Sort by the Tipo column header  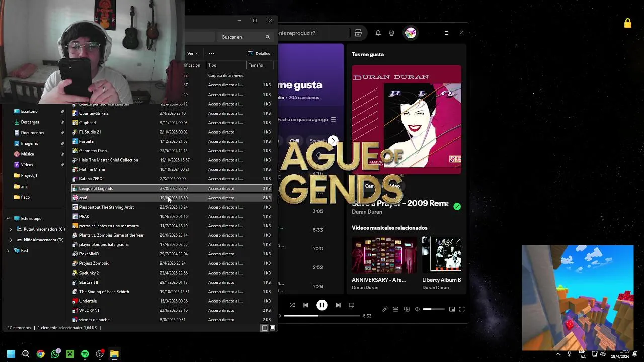click(x=226, y=65)
